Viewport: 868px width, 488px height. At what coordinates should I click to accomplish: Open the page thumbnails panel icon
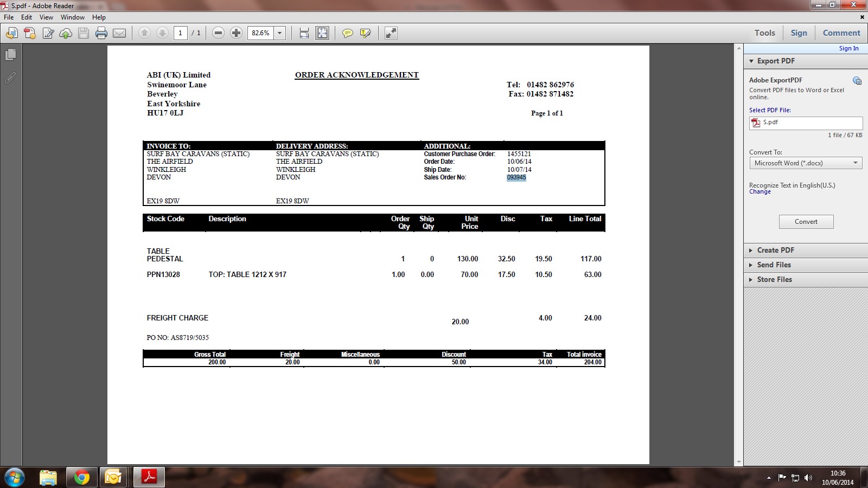point(10,55)
